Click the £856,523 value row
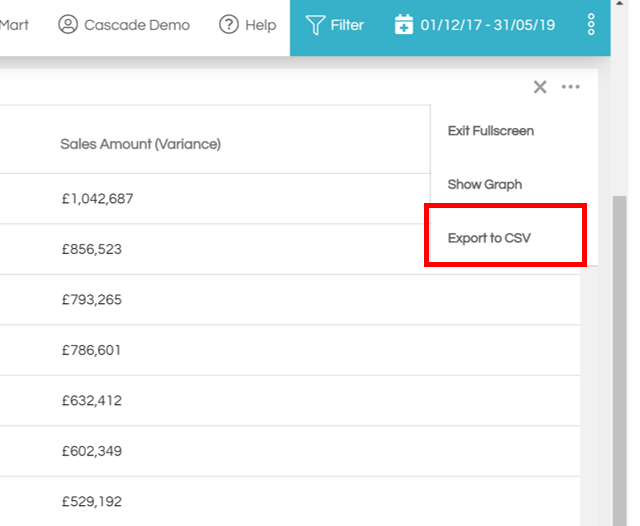 pos(91,249)
